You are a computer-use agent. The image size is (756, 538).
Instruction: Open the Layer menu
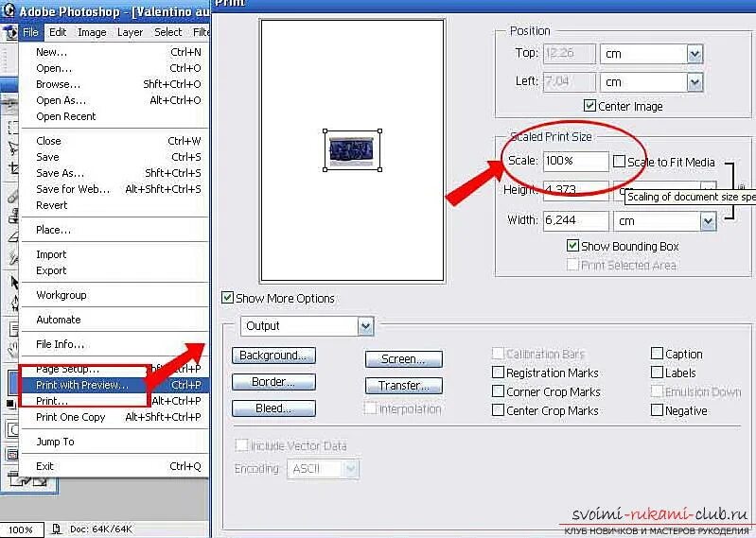131,32
